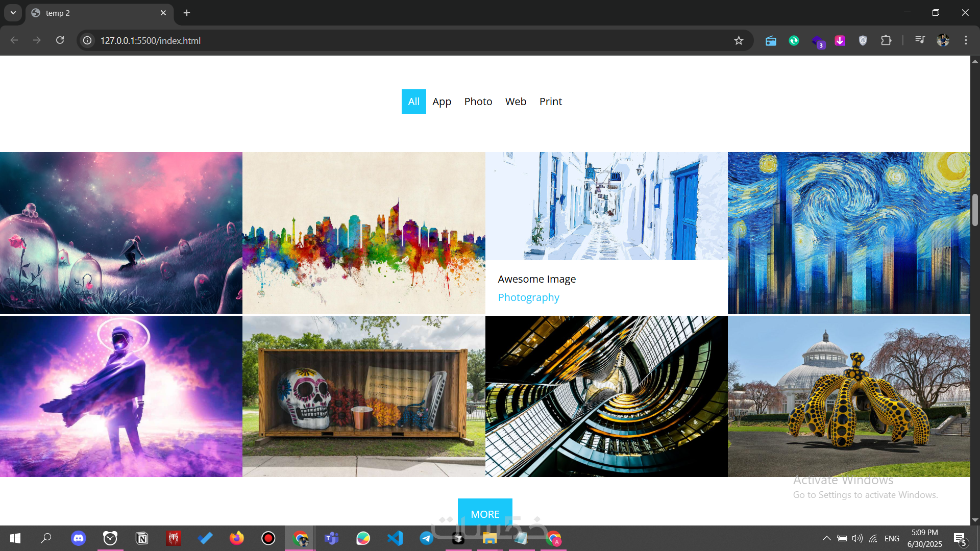Click the shield extension icon
The image size is (980, 551).
863,40
